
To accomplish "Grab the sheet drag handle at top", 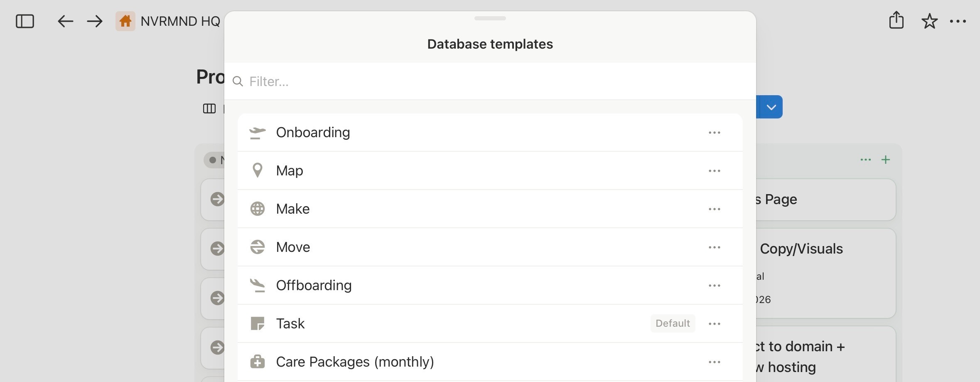I will click(x=490, y=18).
